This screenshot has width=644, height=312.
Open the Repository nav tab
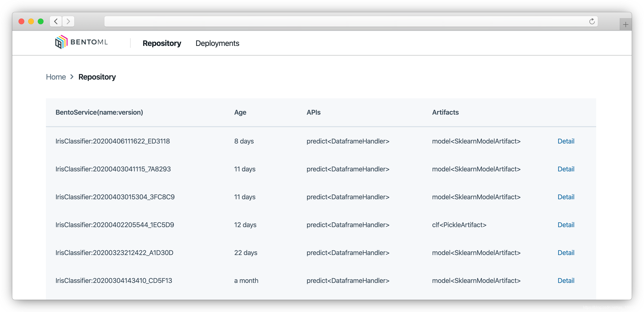click(x=162, y=43)
